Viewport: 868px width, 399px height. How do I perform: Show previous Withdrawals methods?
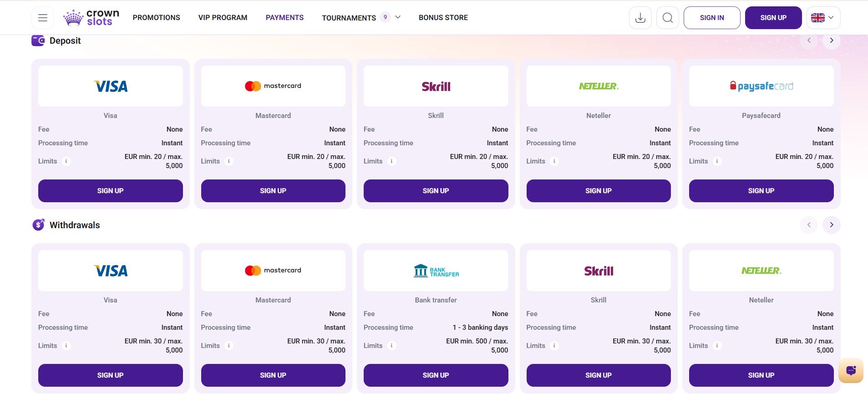pyautogui.click(x=809, y=225)
